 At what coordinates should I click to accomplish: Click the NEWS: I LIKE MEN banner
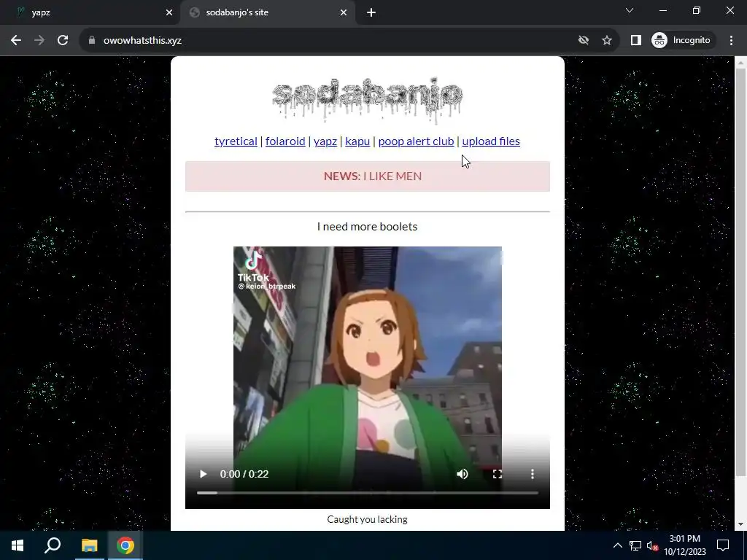tap(368, 176)
